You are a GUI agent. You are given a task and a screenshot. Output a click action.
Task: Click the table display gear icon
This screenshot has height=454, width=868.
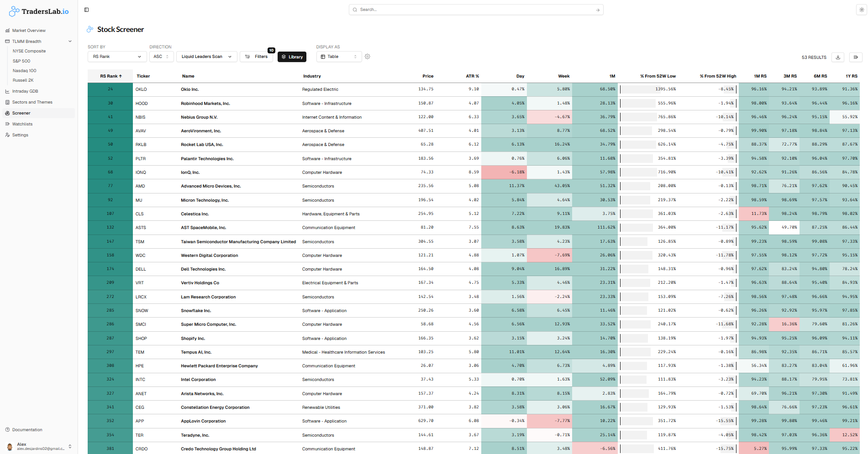click(x=368, y=57)
